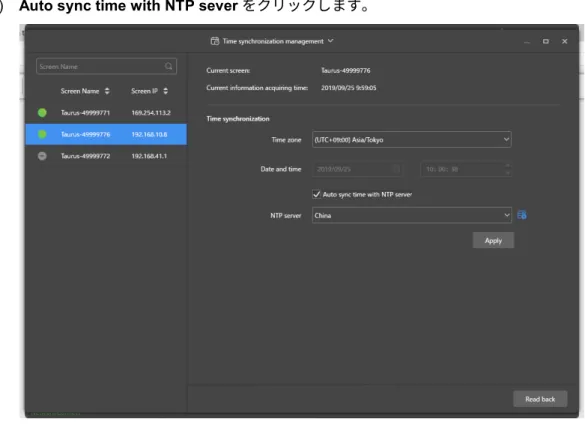
Task: Open the Time zone Asia/Tokyo dropdown
Action: coord(412,140)
